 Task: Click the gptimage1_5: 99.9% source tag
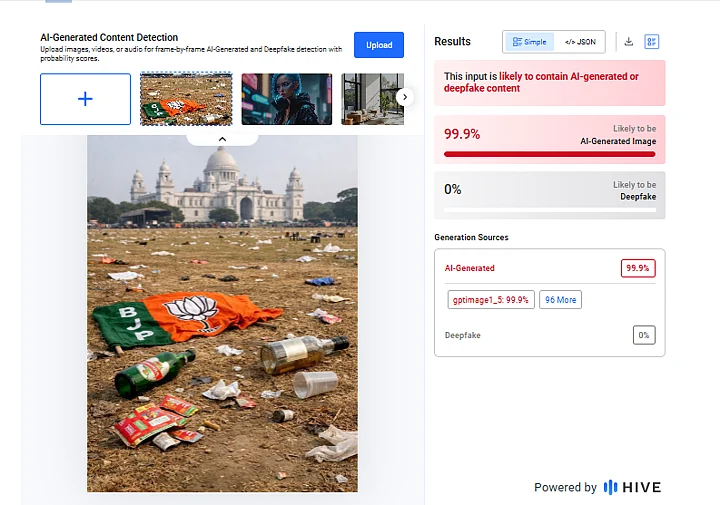(490, 299)
